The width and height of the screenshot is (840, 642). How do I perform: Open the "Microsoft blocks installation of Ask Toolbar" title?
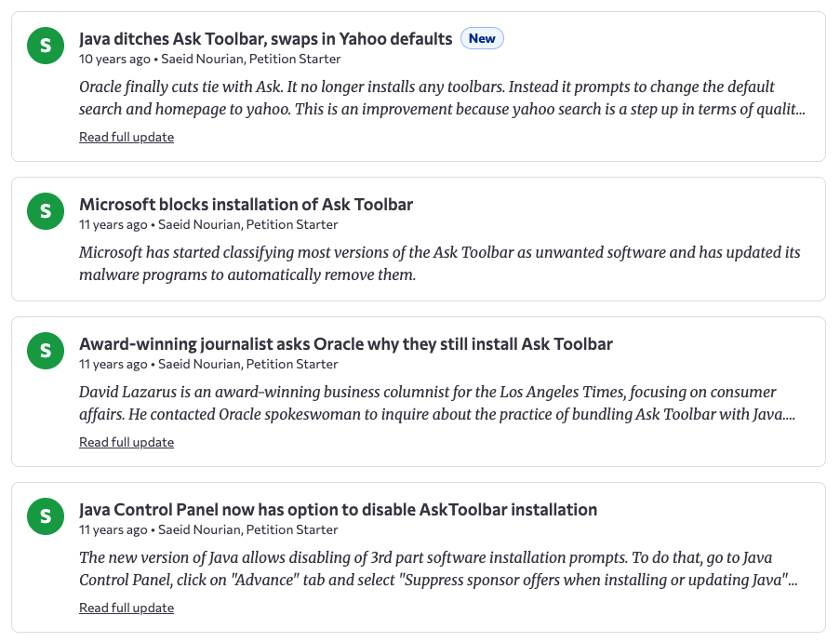[x=246, y=205]
